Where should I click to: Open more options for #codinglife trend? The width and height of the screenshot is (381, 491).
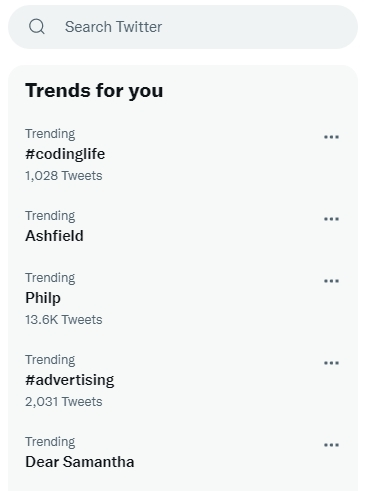coord(331,137)
